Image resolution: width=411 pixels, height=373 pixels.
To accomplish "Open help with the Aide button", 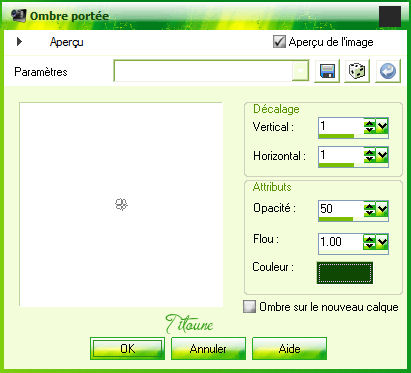I will tap(289, 349).
